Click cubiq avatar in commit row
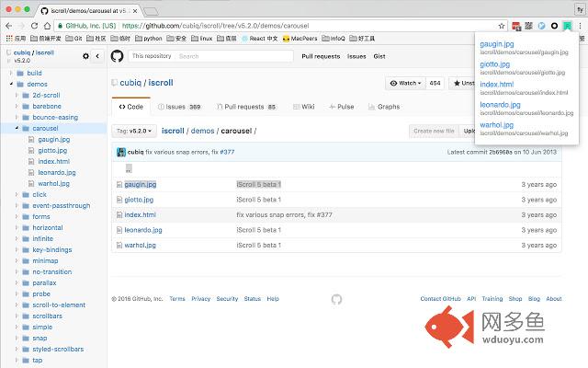This screenshot has height=368, width=588. click(121, 152)
